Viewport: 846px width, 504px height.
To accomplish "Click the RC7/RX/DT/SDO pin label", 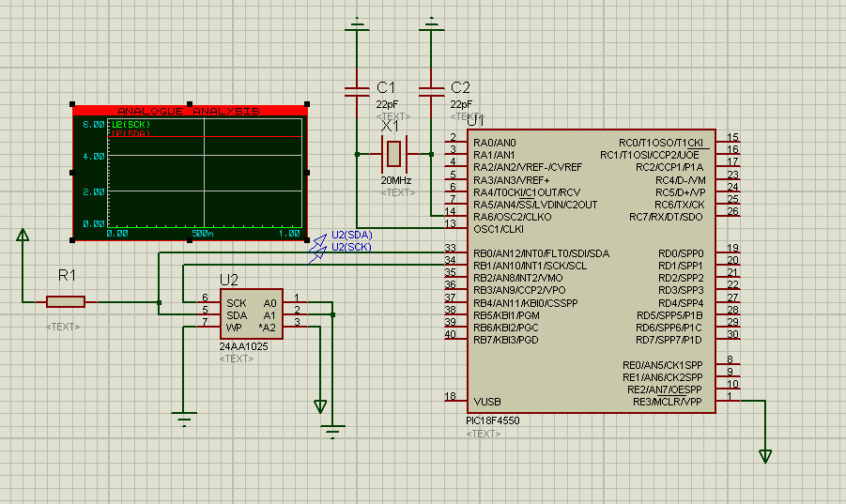I will pyautogui.click(x=666, y=217).
